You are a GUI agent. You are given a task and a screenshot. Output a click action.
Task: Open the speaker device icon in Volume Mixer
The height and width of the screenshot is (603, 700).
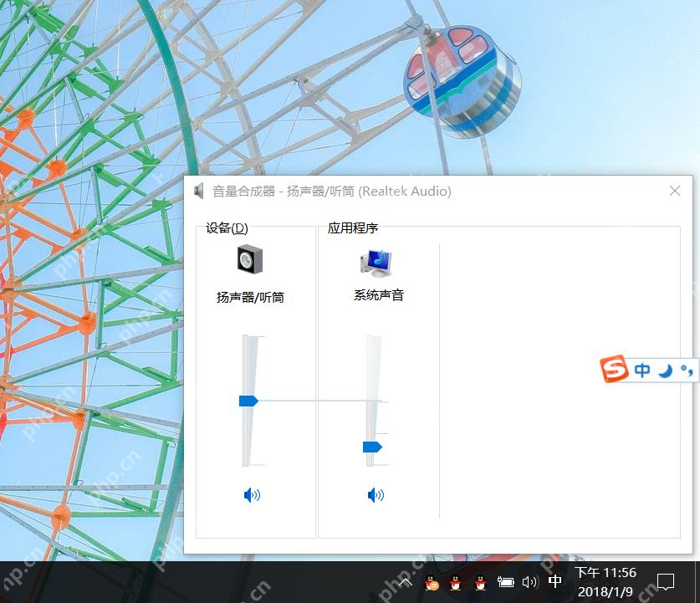(x=250, y=259)
